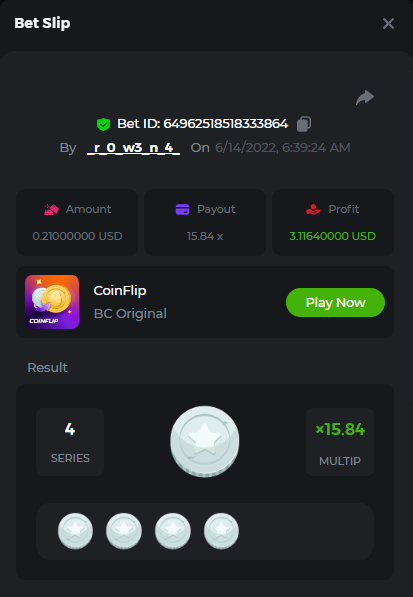Select the second coin in the series row
Screen dimensions: 413x597
pos(124,531)
